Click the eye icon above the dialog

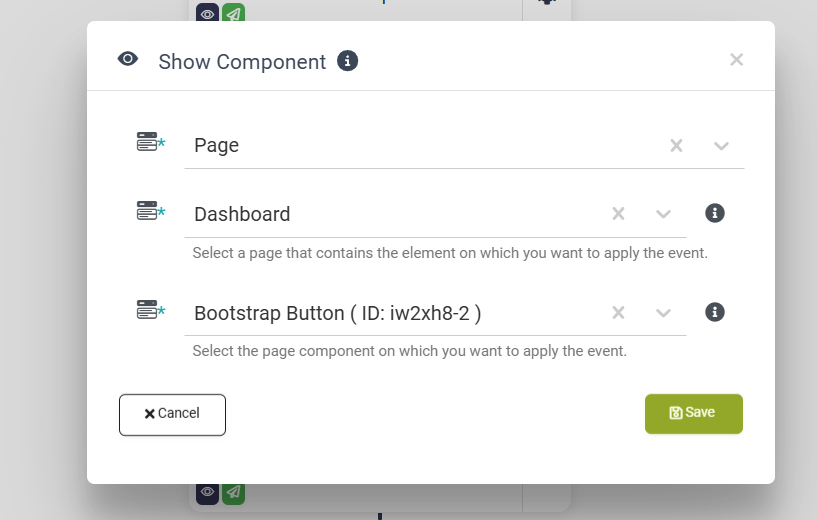coord(207,13)
